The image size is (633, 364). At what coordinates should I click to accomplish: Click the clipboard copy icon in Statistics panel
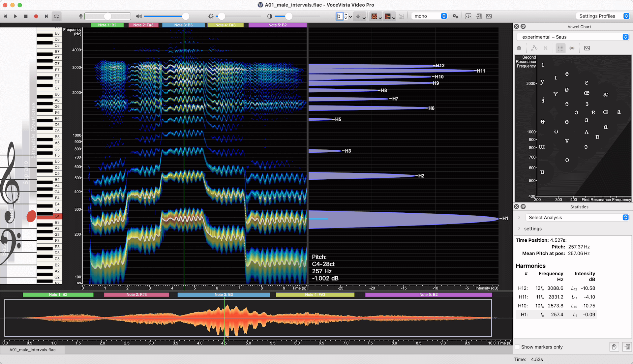click(x=614, y=347)
